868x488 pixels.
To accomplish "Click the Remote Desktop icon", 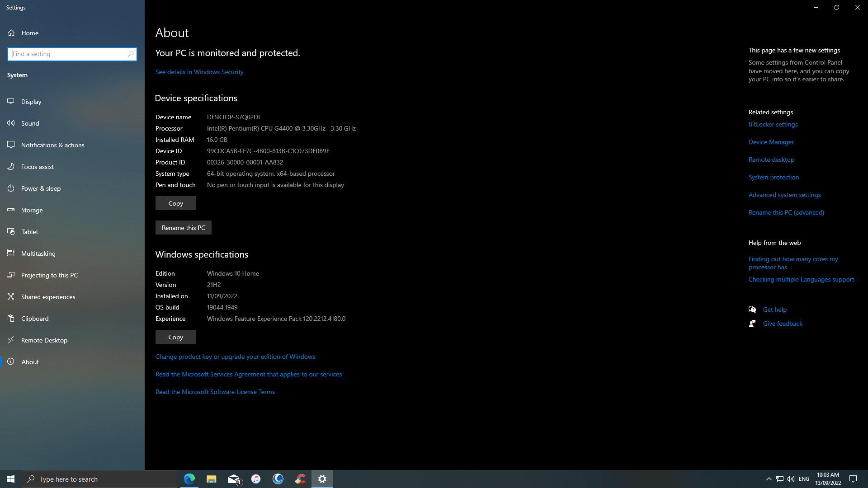I will (11, 340).
